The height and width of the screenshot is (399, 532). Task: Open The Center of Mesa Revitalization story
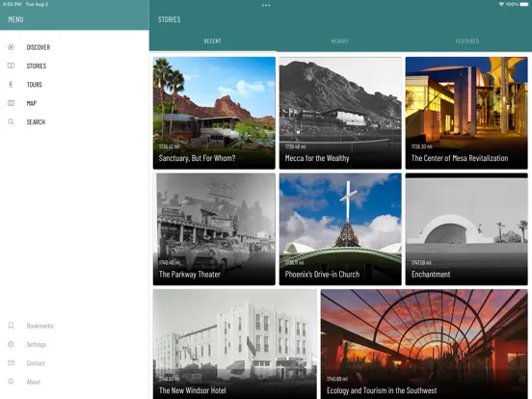tap(466, 113)
